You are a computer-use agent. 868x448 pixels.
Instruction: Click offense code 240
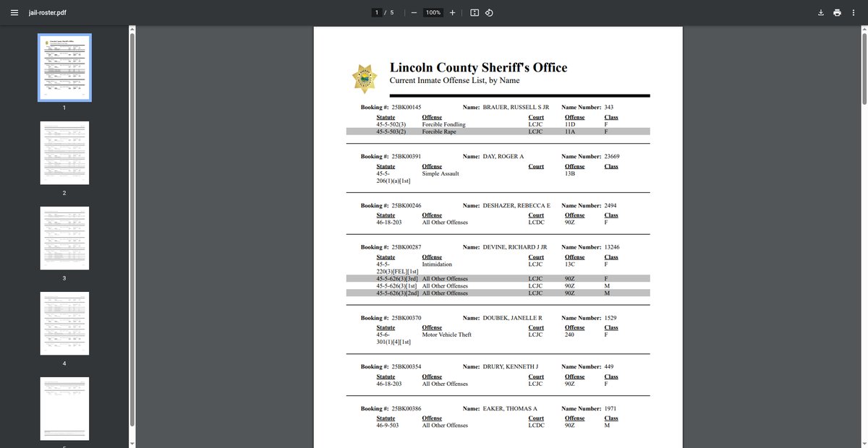pyautogui.click(x=569, y=335)
